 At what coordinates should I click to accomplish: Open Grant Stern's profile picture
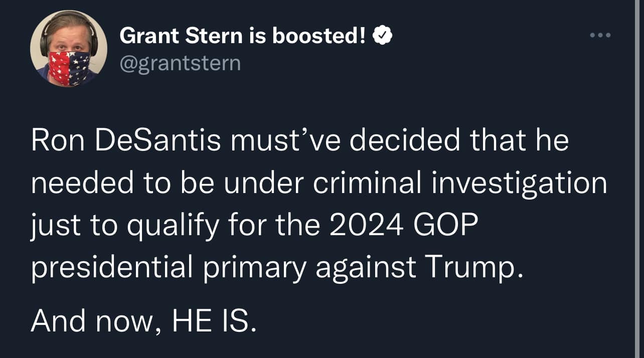[69, 49]
